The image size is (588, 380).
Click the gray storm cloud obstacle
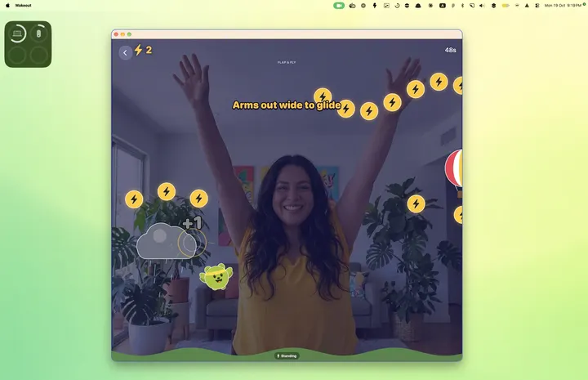pyautogui.click(x=166, y=242)
